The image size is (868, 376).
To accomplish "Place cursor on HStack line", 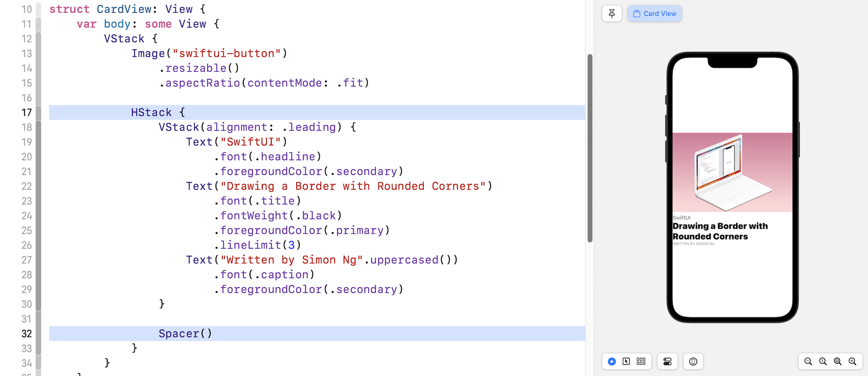I will (x=317, y=113).
